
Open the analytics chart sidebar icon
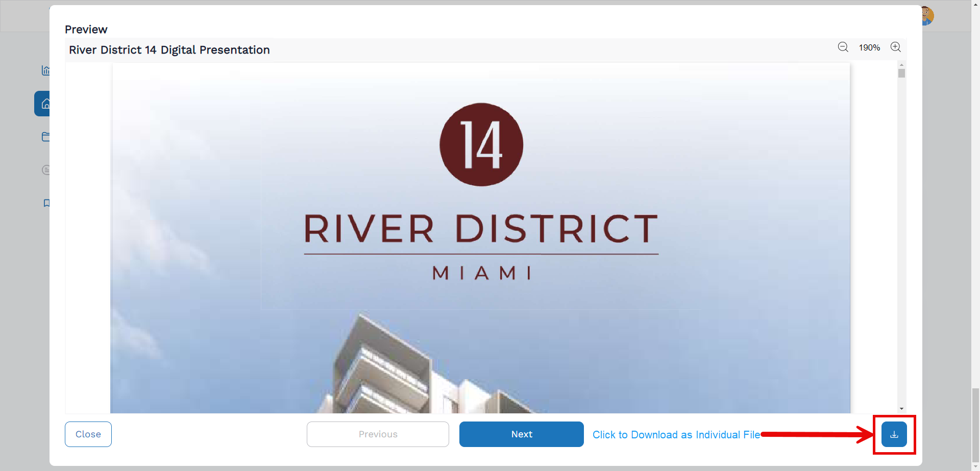coord(46,70)
